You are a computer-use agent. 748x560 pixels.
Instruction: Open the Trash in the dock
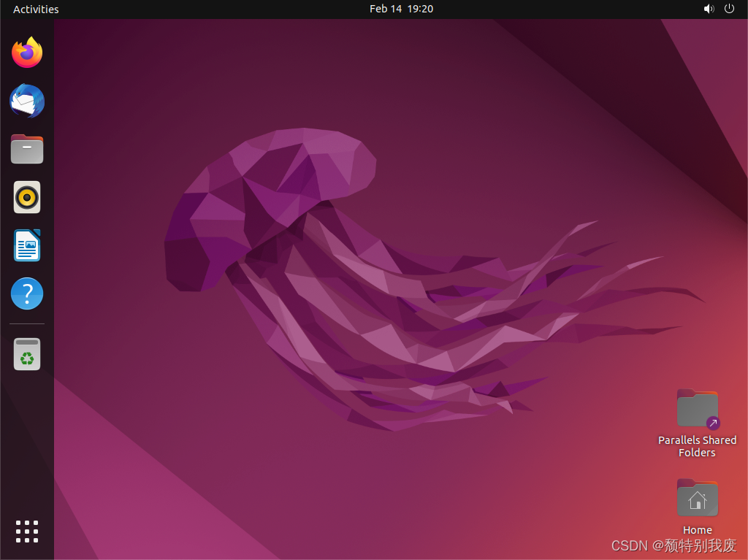pyautogui.click(x=27, y=354)
